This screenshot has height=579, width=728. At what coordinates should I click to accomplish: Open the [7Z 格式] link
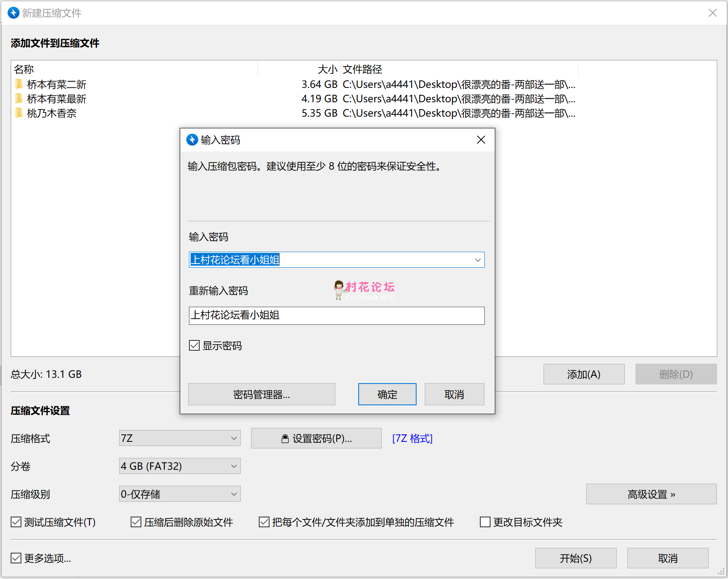click(x=412, y=438)
